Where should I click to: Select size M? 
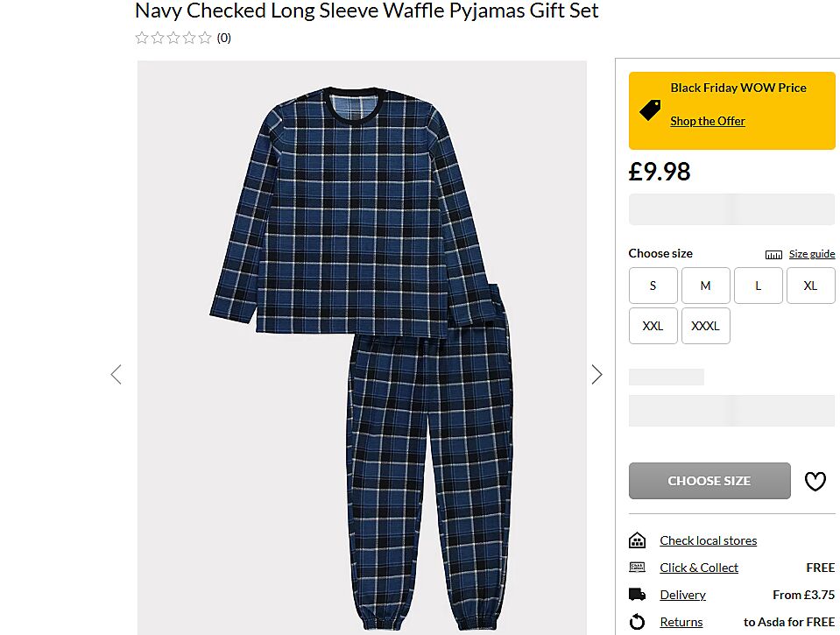(x=705, y=286)
